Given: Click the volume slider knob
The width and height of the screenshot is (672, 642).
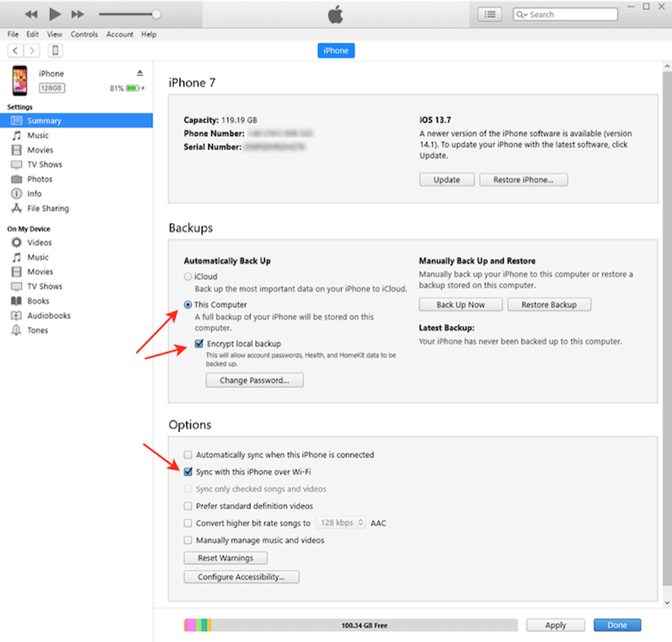Looking at the screenshot, I should pos(156,14).
